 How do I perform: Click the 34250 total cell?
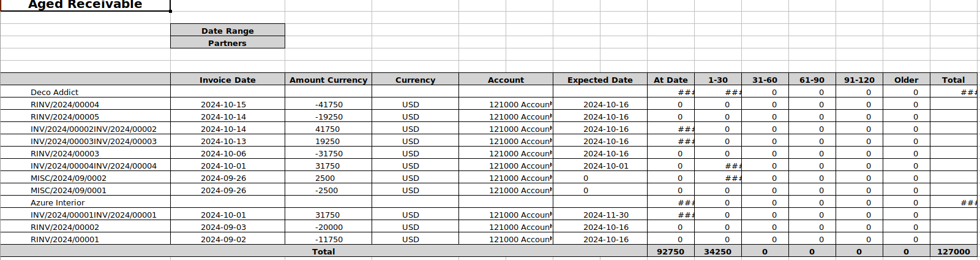coord(717,251)
